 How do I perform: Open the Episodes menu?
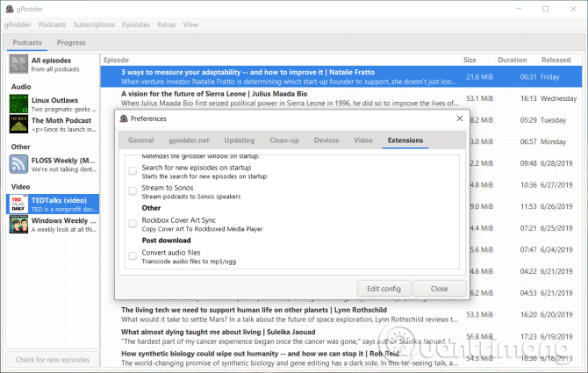[x=136, y=25]
